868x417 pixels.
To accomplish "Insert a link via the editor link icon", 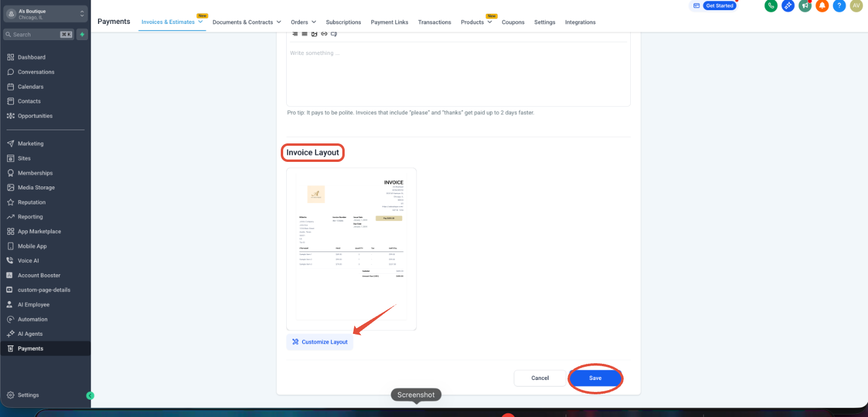I will coord(324,33).
